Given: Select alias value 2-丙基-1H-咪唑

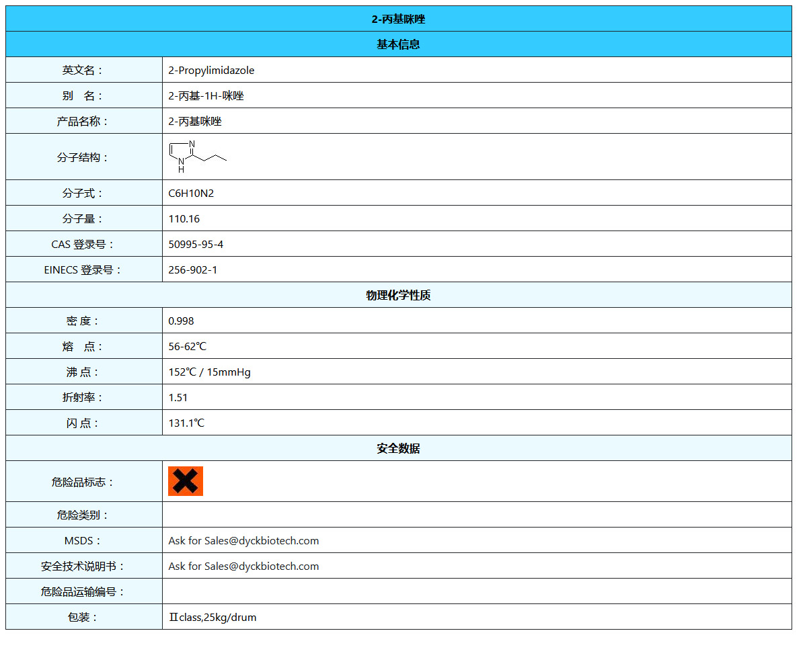Looking at the screenshot, I should coord(206,95).
